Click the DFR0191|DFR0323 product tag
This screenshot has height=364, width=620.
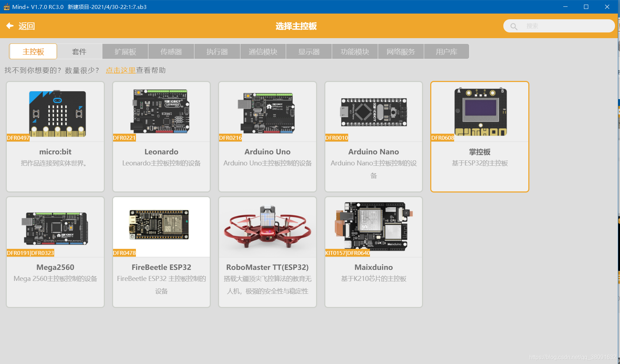[x=31, y=253]
